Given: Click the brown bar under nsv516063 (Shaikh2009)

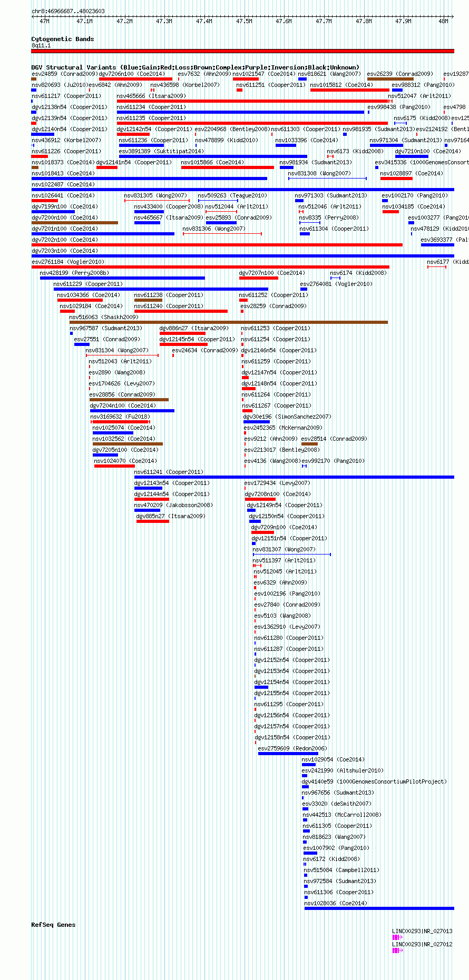Looking at the screenshot, I should pos(229,322).
